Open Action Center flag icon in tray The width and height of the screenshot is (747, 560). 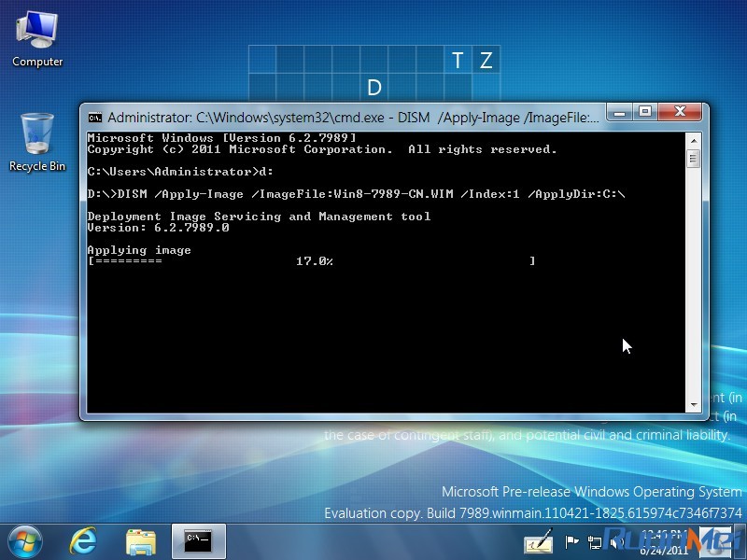pyautogui.click(x=571, y=541)
